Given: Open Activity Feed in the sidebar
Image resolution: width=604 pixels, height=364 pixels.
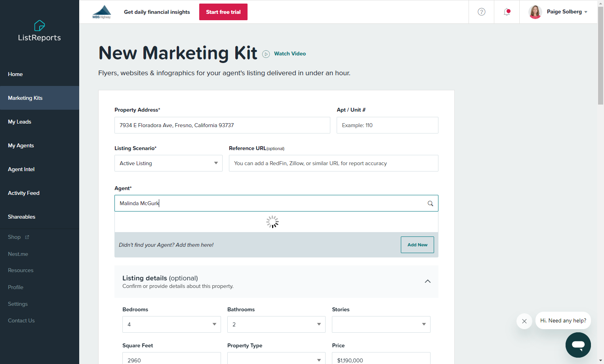Looking at the screenshot, I should [x=40, y=193].
